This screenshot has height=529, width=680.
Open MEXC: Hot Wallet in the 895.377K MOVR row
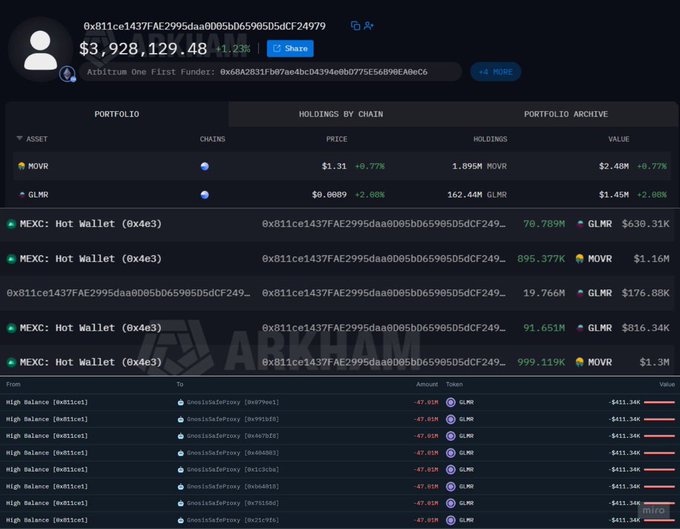point(91,259)
